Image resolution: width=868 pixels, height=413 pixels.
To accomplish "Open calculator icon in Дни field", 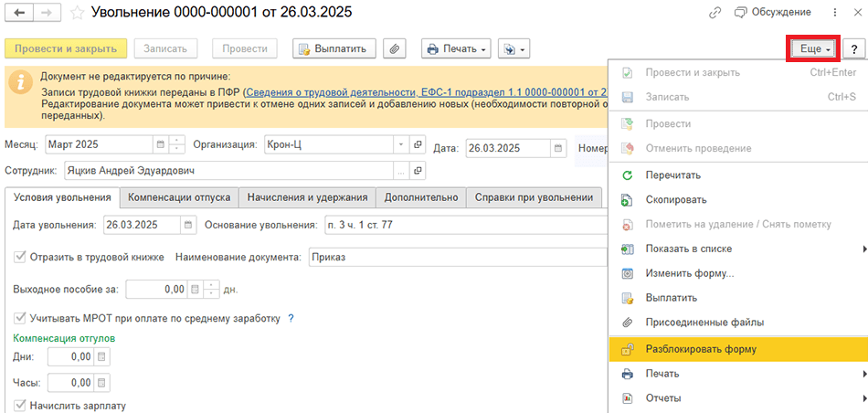I will point(101,356).
